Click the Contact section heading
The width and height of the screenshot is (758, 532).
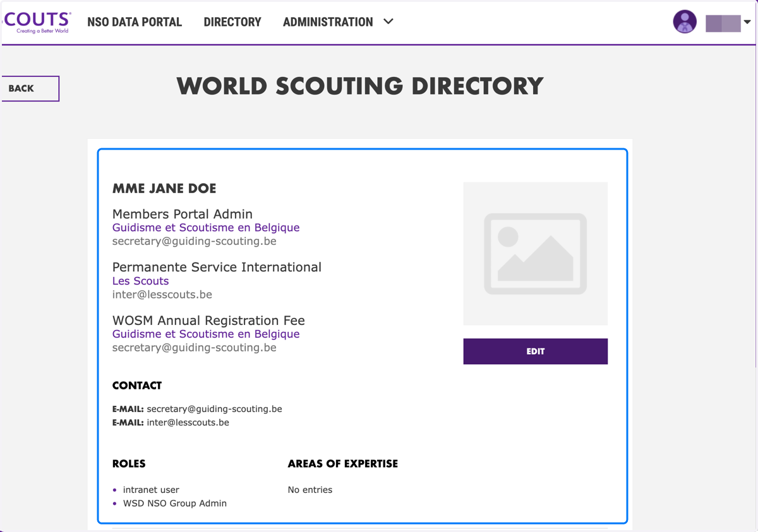137,386
